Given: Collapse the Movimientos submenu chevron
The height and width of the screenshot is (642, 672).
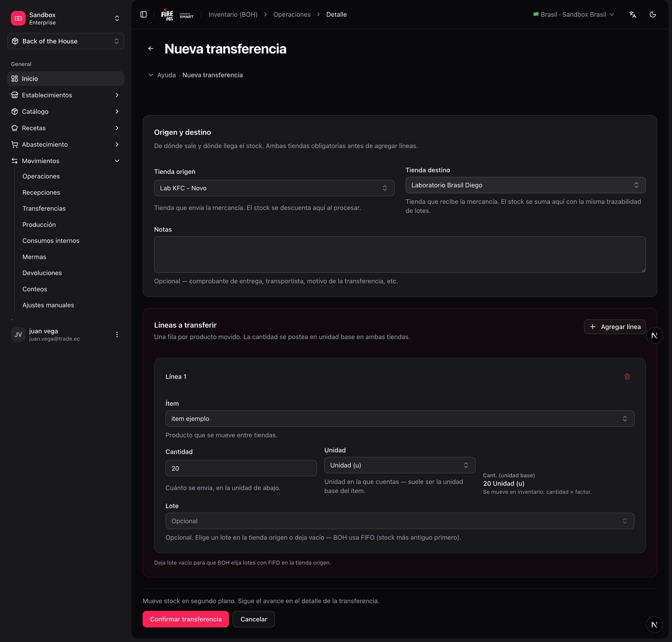Looking at the screenshot, I should [x=117, y=161].
